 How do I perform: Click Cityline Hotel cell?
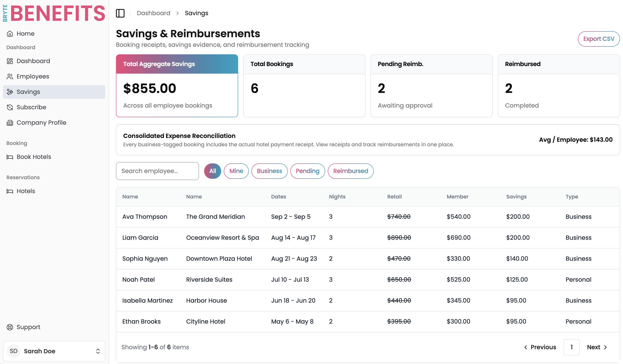point(206,322)
